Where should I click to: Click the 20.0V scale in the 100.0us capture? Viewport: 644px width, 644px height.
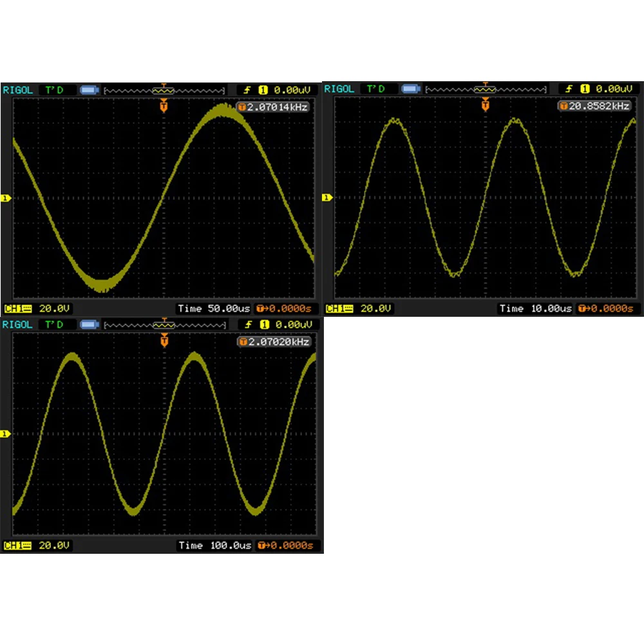point(54,545)
